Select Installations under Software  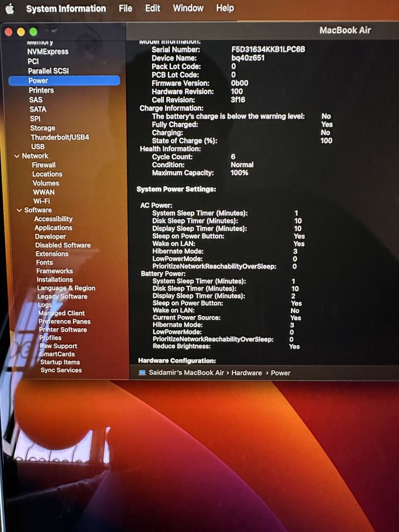coord(55,280)
